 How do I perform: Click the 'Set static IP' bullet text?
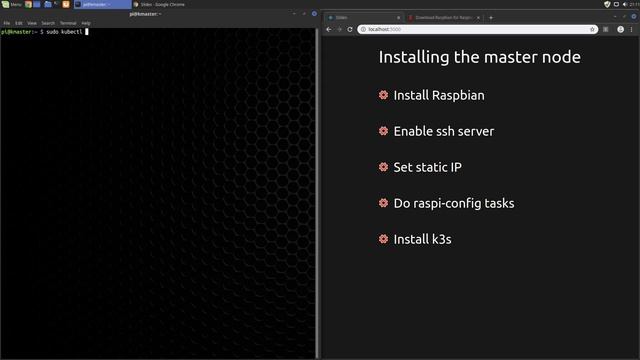coord(427,167)
